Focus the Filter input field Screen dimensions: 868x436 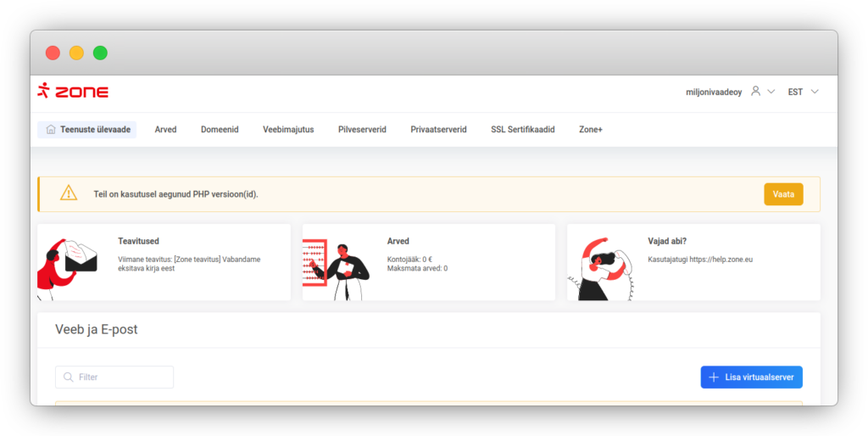tap(114, 377)
